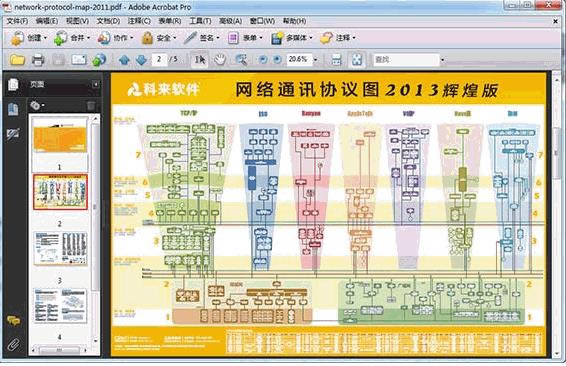
Task: Print the document using the printer icon
Action: pos(38,60)
